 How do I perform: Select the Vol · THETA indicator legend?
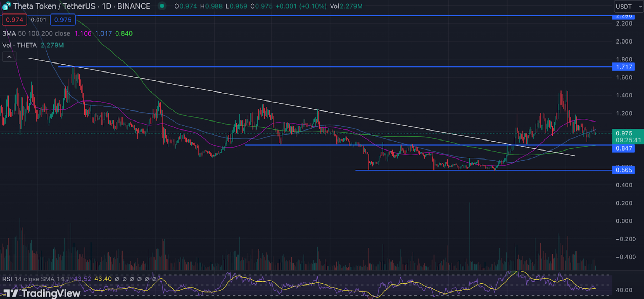[20, 45]
